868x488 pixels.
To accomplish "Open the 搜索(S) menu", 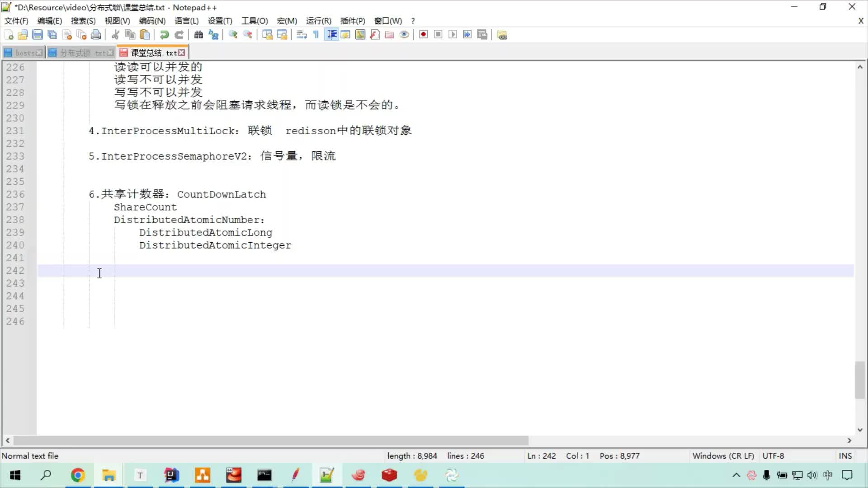I will click(83, 21).
